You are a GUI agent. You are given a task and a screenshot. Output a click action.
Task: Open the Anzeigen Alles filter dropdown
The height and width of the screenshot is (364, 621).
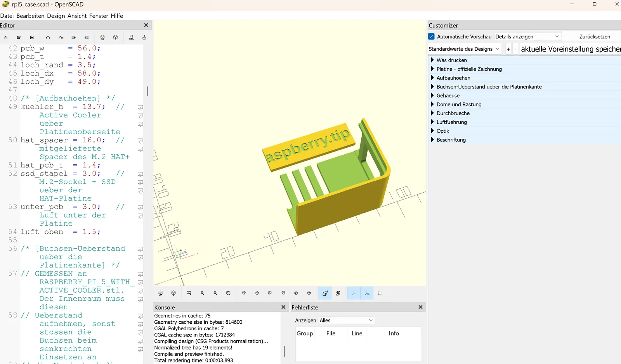[346, 321]
